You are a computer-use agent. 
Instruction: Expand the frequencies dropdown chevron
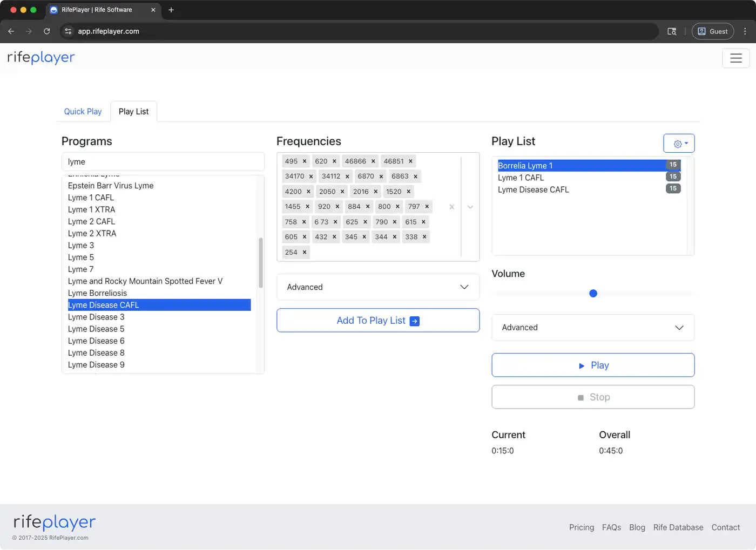pyautogui.click(x=470, y=207)
